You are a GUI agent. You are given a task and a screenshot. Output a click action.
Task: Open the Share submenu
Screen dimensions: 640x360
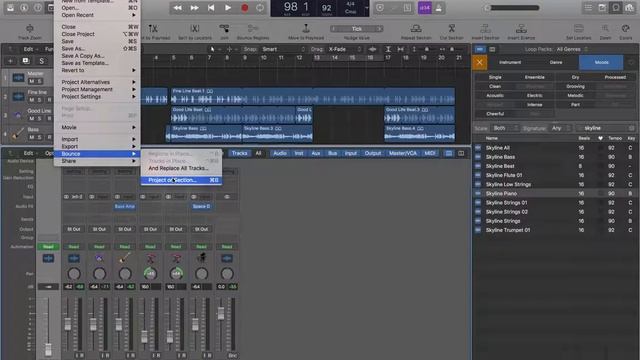pos(97,161)
